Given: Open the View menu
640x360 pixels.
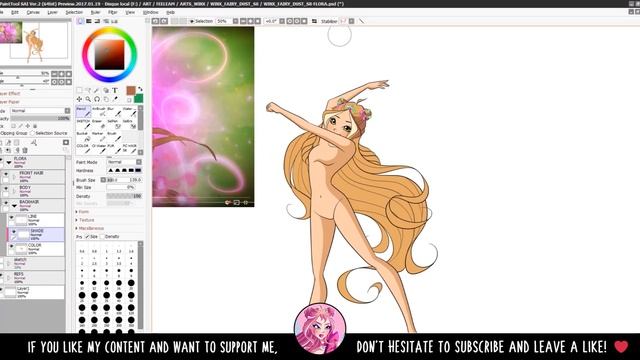Looking at the screenshot, I should pos(130,13).
